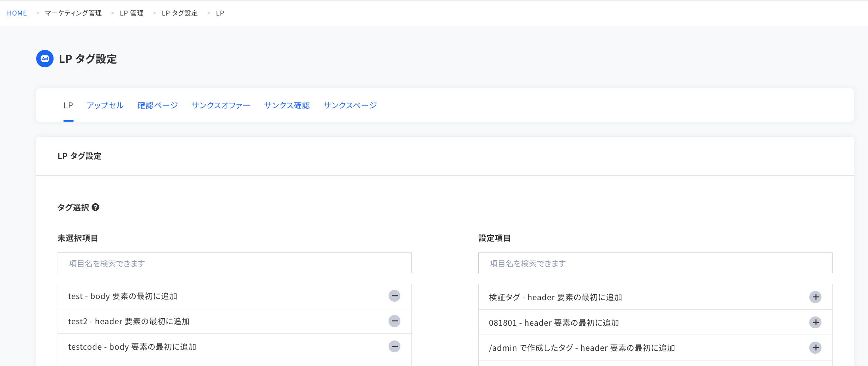Select row test2 - header 要素の最初に追加
This screenshot has height=366, width=868.
pos(235,321)
